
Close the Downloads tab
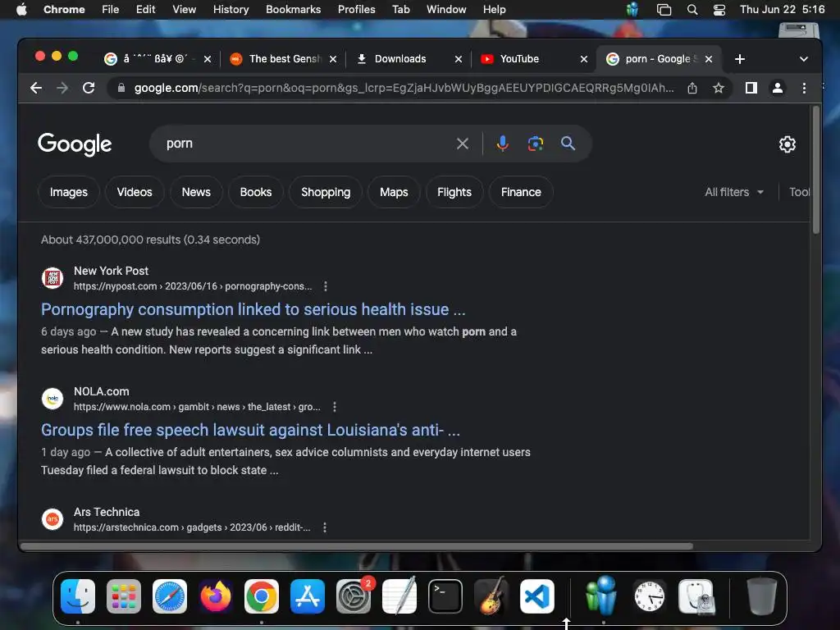(458, 59)
